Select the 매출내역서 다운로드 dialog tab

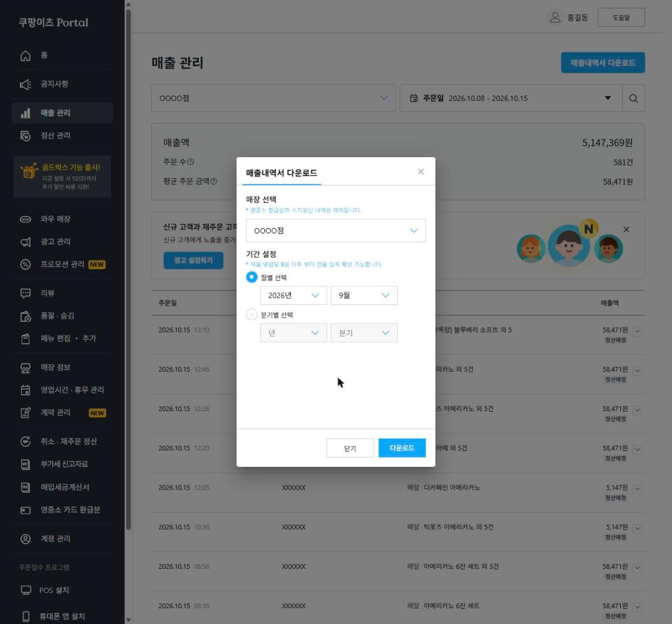pos(281,173)
